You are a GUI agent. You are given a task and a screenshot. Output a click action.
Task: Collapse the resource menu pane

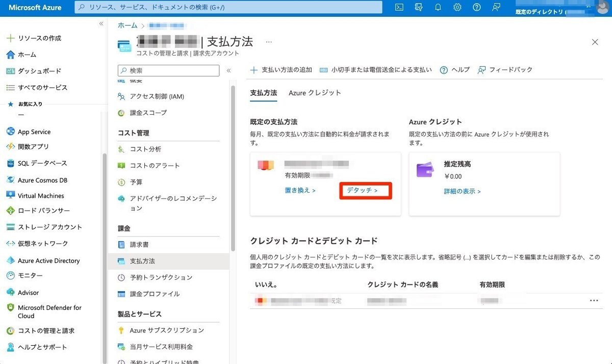tap(228, 71)
